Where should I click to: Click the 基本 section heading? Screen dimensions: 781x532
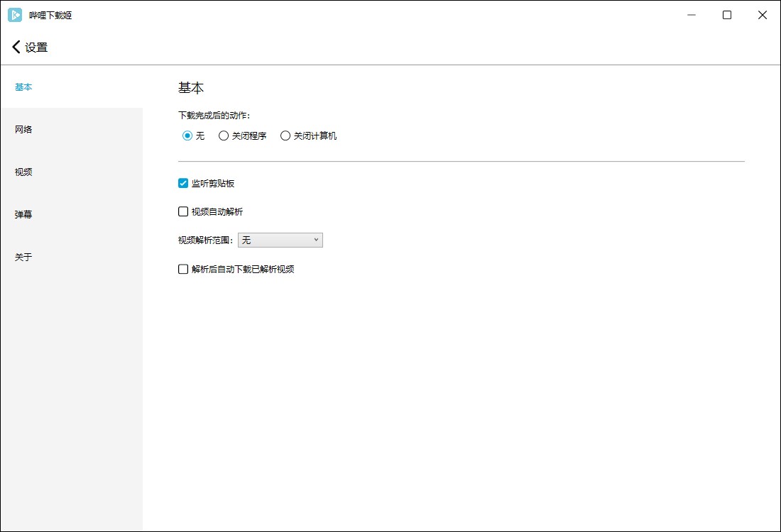point(191,88)
